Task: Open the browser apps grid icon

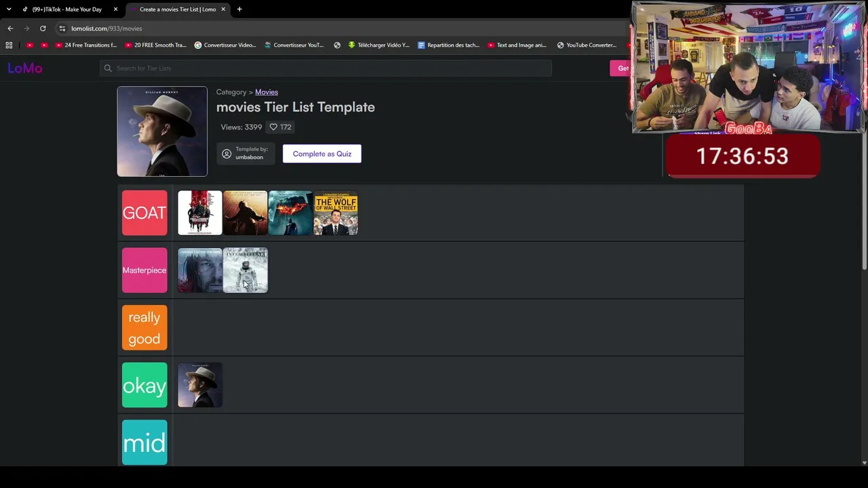Action: (x=9, y=45)
